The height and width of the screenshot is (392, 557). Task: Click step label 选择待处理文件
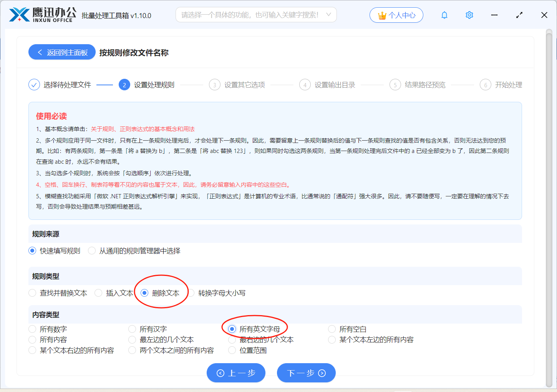point(67,85)
